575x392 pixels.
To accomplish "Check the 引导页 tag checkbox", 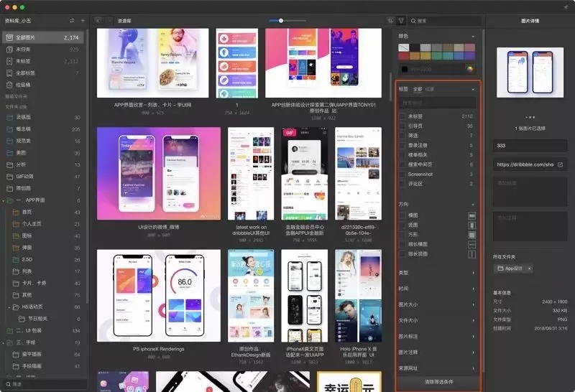I will tap(402, 126).
